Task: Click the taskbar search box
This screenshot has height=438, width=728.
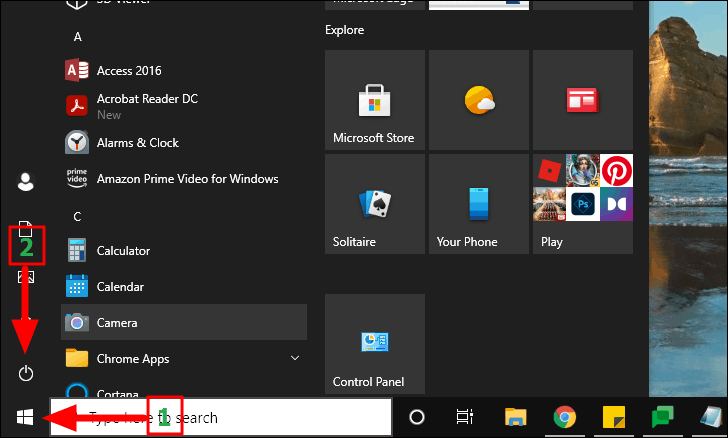Action: click(221, 417)
